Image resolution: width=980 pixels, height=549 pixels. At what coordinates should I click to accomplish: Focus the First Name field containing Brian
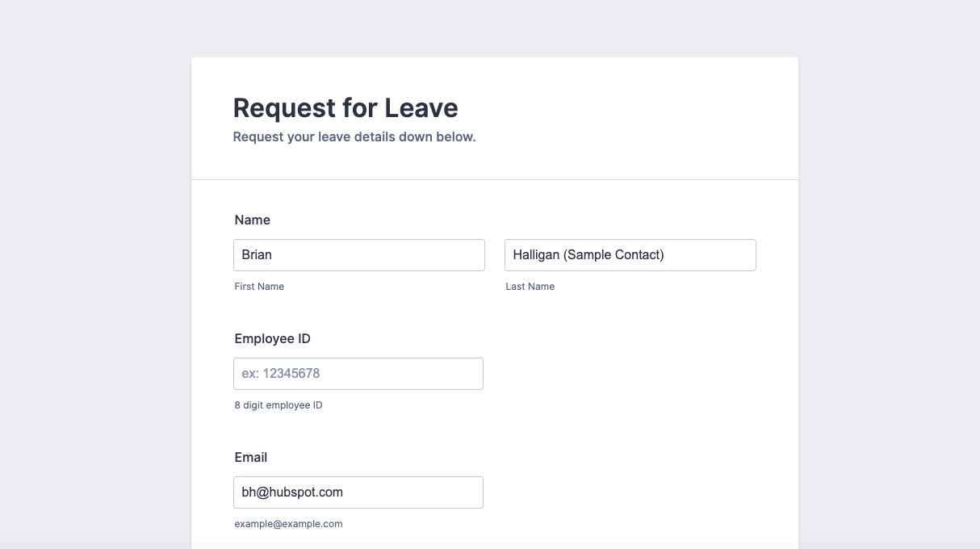pyautogui.click(x=358, y=255)
